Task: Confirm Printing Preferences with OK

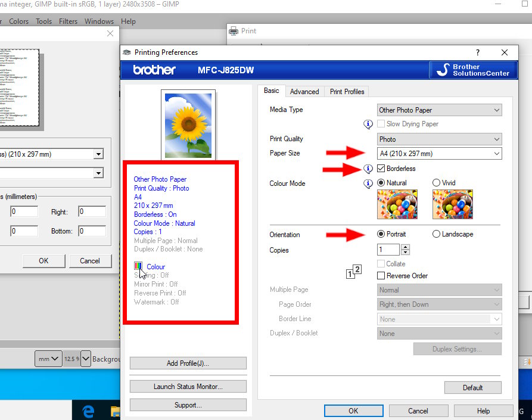Action: pyautogui.click(x=353, y=411)
